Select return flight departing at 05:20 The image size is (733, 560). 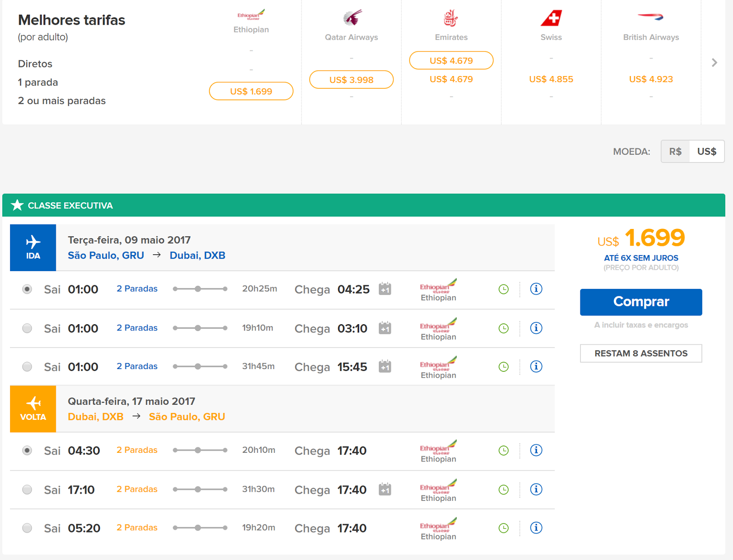click(x=27, y=528)
